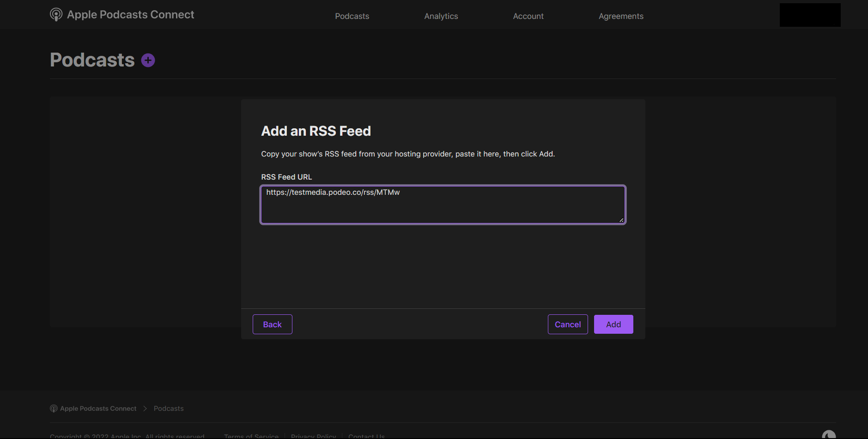Click the footer Apple Podcasts Connect icon
The width and height of the screenshot is (868, 439).
[54, 409]
